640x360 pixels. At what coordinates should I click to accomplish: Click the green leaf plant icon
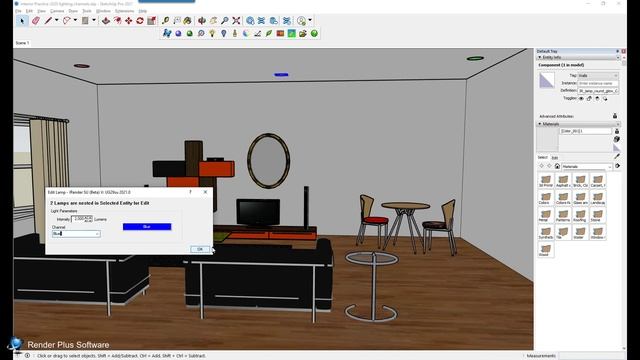coord(269,33)
